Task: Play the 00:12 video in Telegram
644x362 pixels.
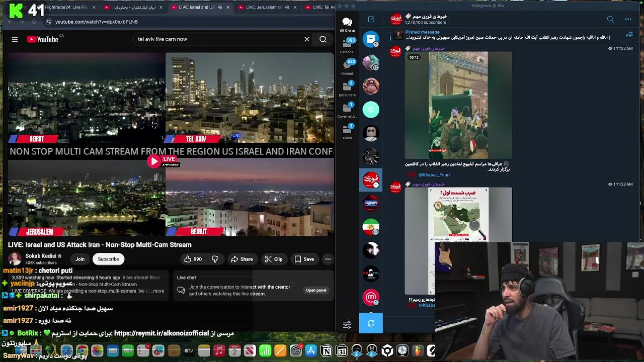Action: point(458,105)
